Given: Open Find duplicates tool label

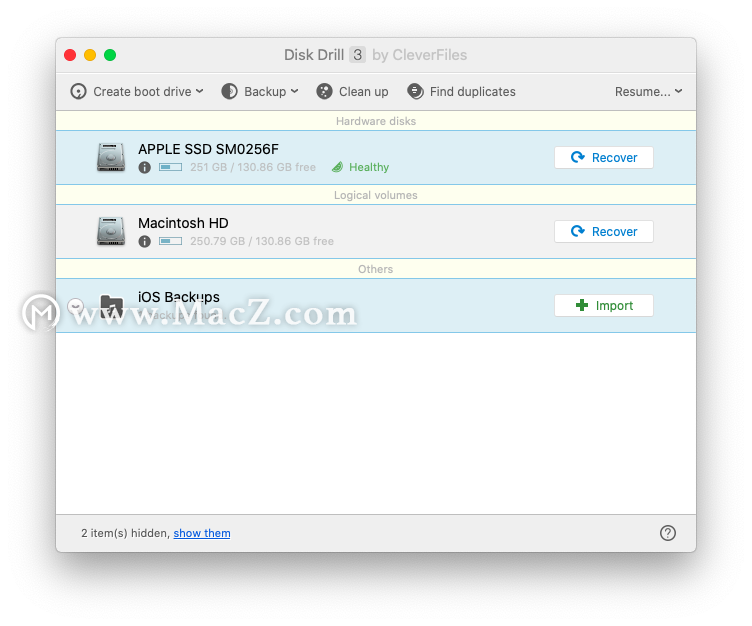Looking at the screenshot, I should [472, 92].
